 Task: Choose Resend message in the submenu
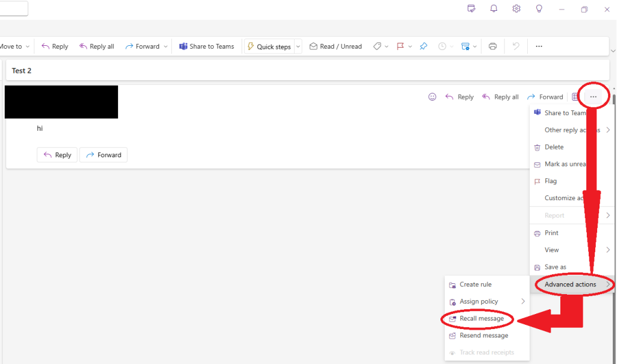pyautogui.click(x=483, y=335)
